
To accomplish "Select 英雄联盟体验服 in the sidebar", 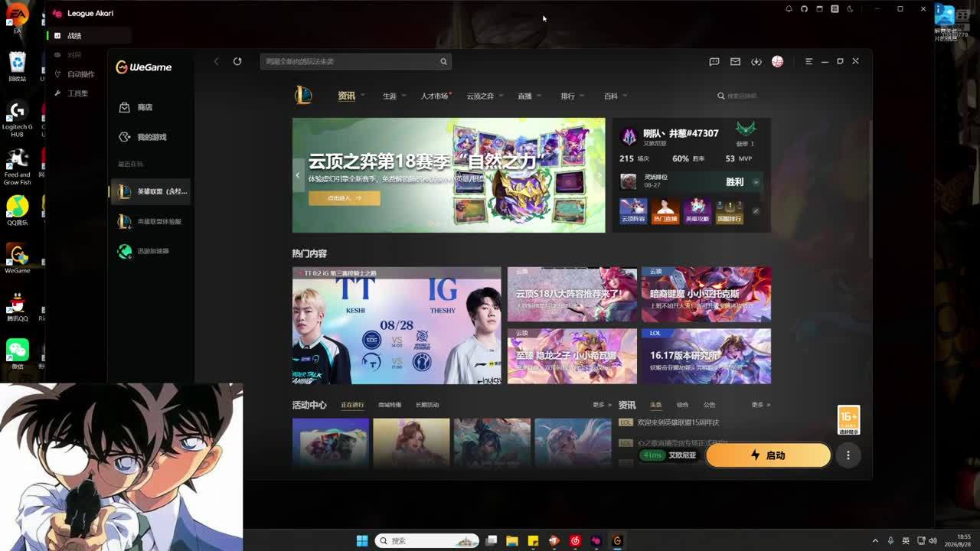I will coord(150,221).
